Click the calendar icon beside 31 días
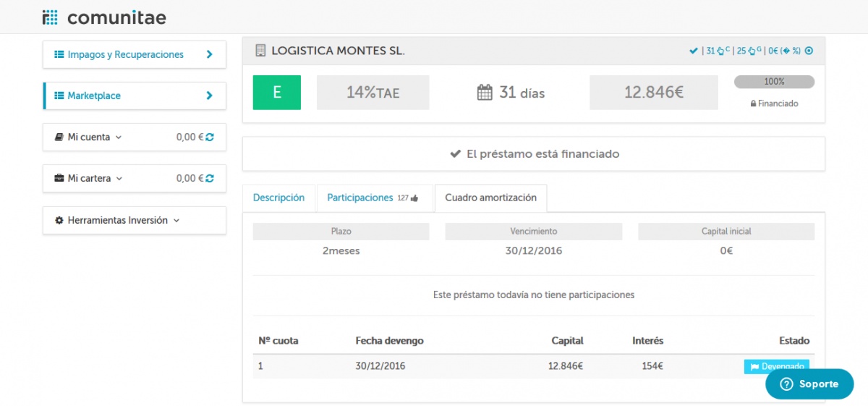Screen dimensions: 868x406 485,93
